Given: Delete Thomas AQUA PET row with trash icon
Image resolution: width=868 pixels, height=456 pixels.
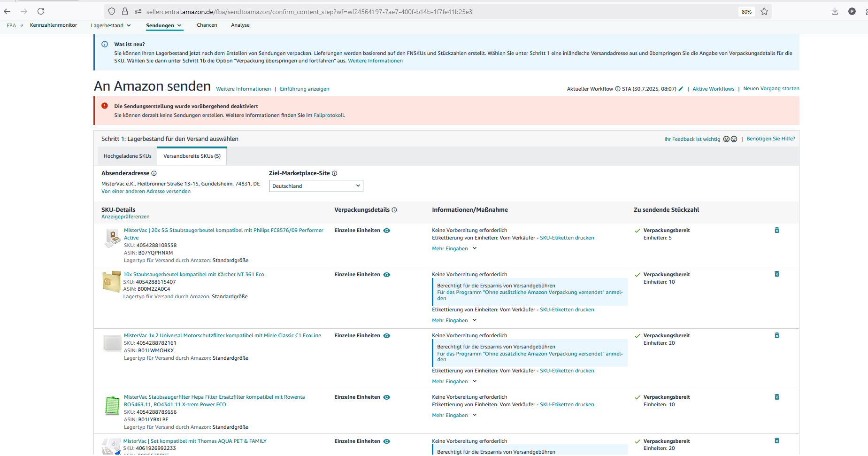Looking at the screenshot, I should [x=777, y=441].
